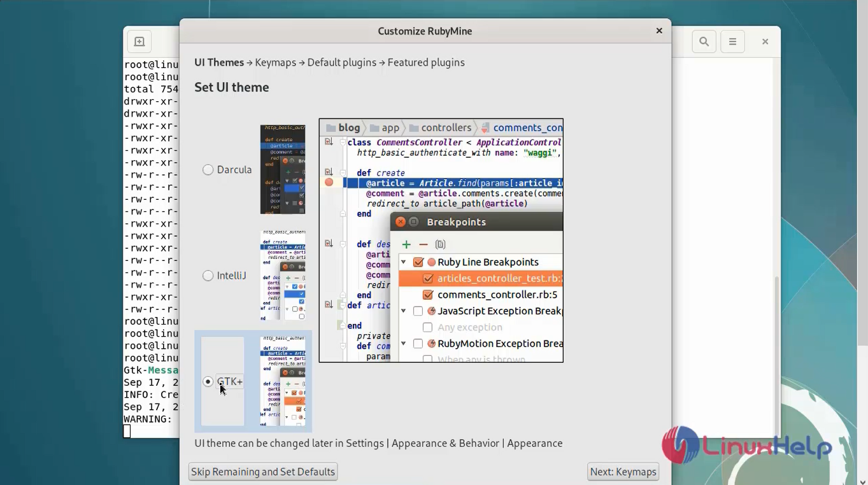This screenshot has width=868, height=485.
Task: Click the Darcula dark theme thumbnail
Action: (x=283, y=169)
